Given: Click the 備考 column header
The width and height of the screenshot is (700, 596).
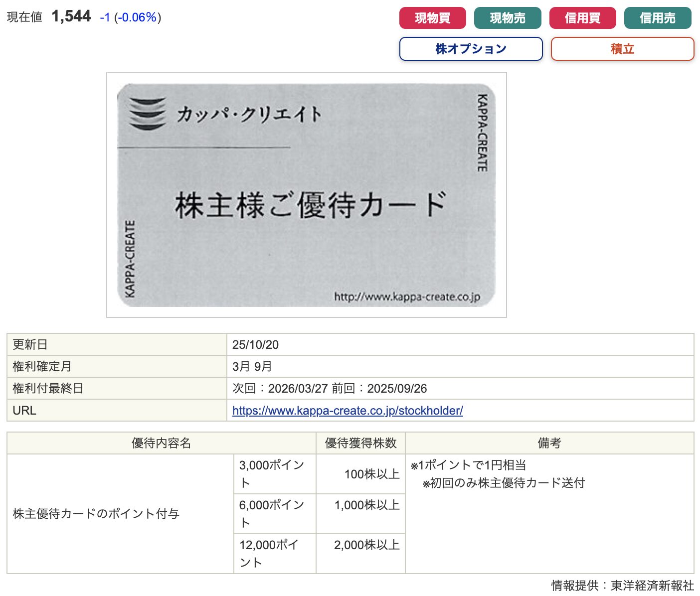Looking at the screenshot, I should (x=549, y=443).
